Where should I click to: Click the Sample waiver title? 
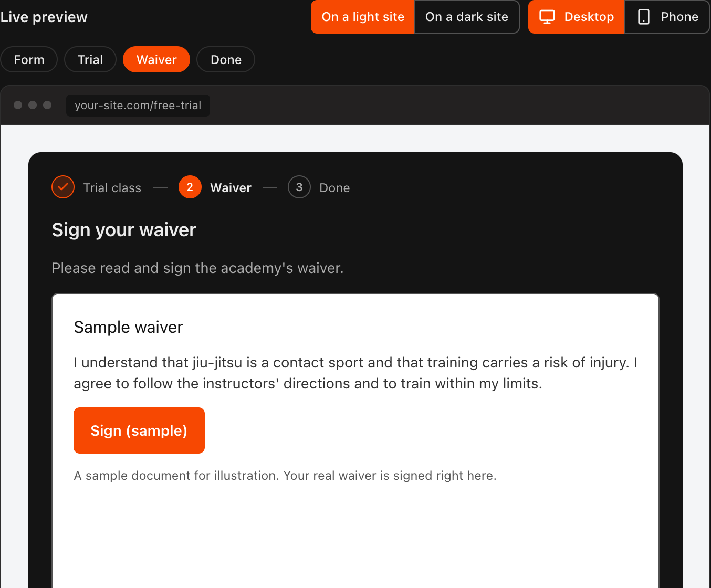tap(129, 327)
